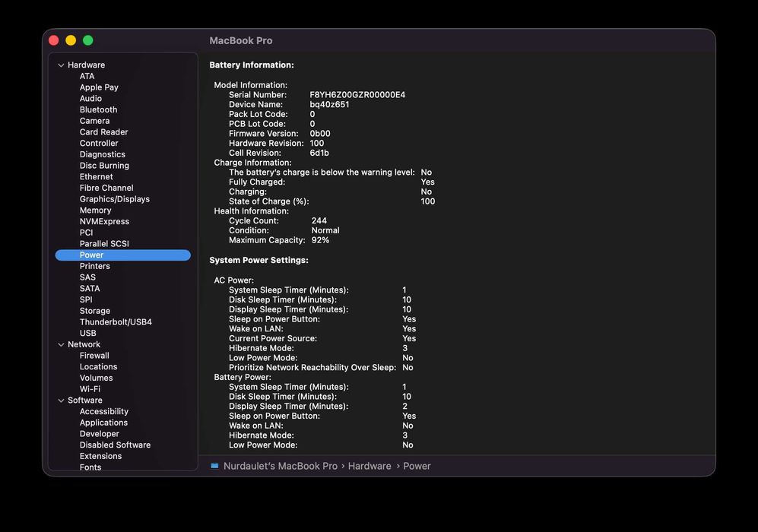The width and height of the screenshot is (758, 532).
Task: Collapse the Software section chevron
Action: pyautogui.click(x=61, y=401)
